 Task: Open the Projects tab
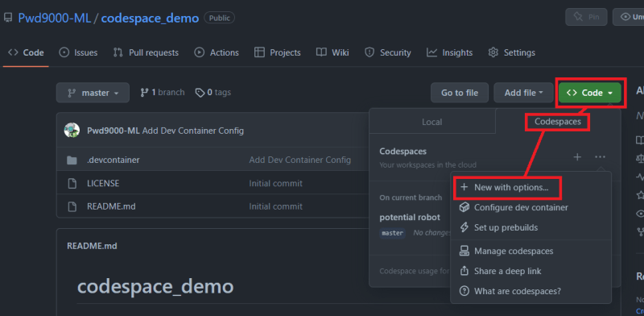(x=277, y=52)
